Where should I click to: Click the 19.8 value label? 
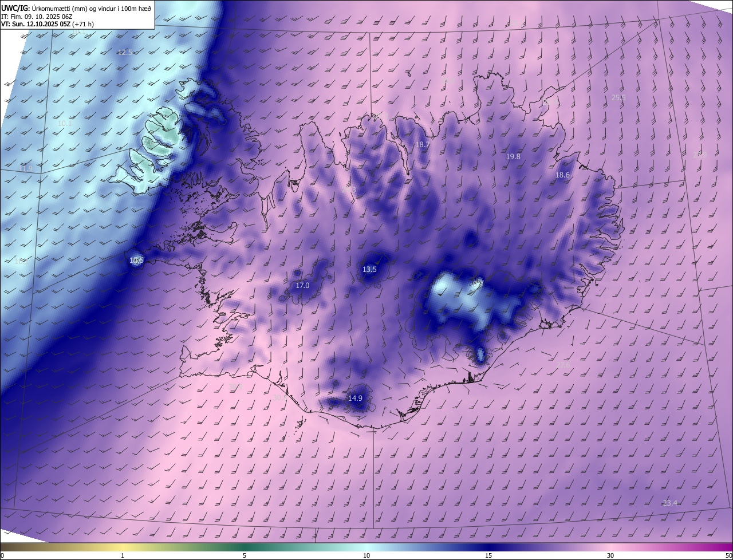point(513,156)
